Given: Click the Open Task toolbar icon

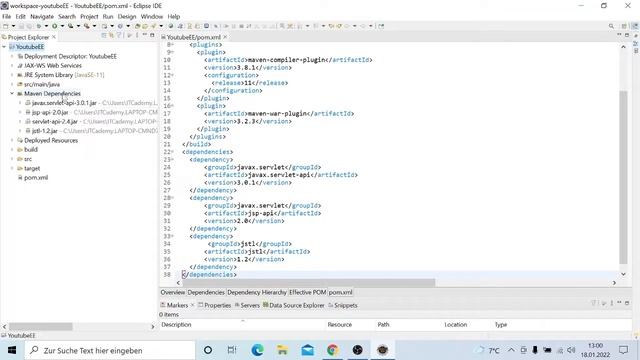Looking at the screenshot, I should point(146,26).
